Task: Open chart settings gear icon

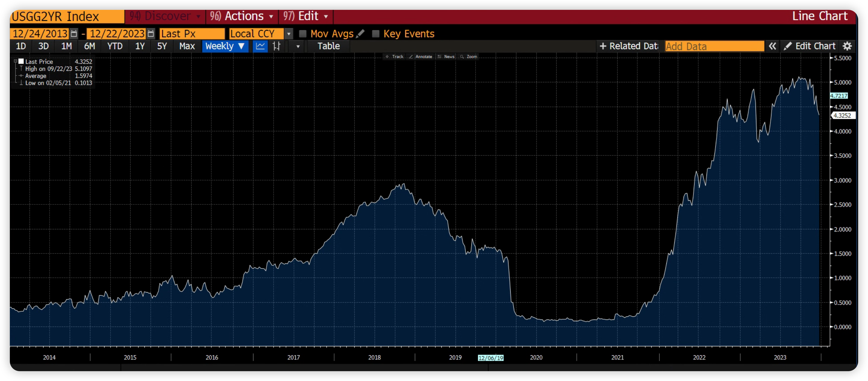Action: [847, 46]
